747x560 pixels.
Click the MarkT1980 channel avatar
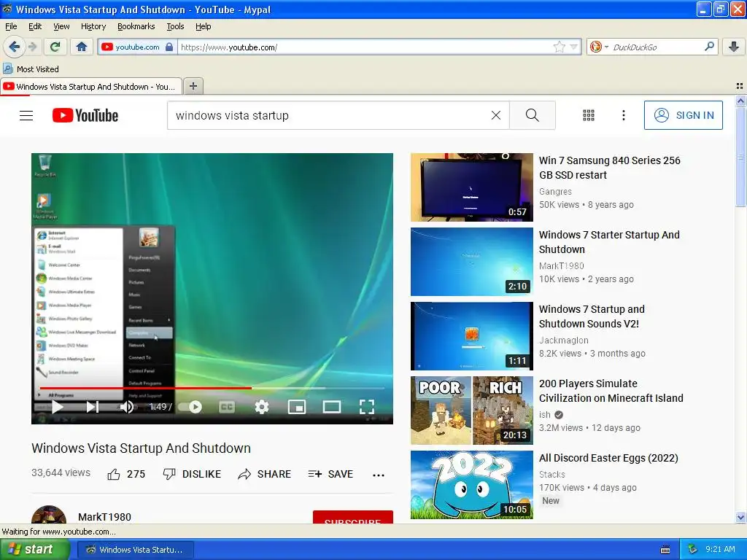coord(49,515)
